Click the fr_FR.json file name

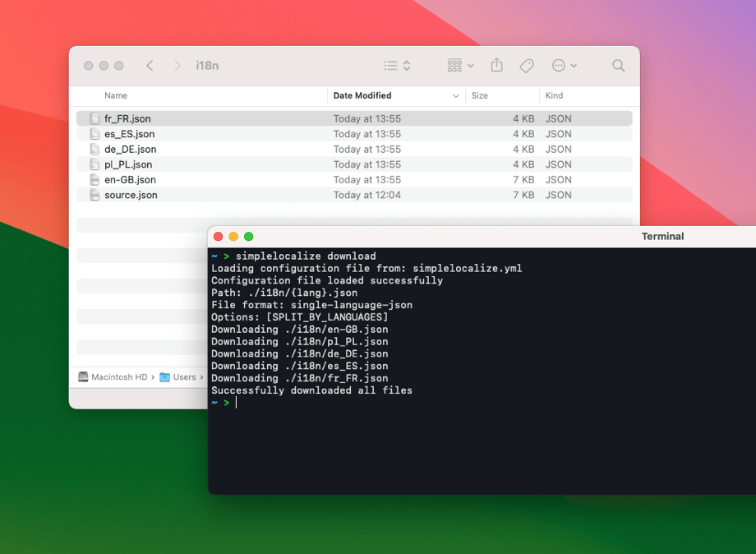pos(127,118)
